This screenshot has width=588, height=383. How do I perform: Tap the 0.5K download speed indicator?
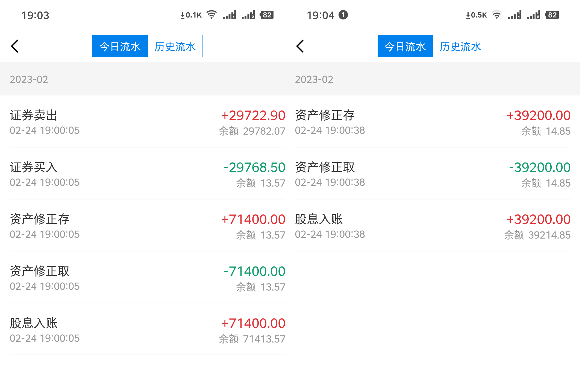[x=476, y=15]
